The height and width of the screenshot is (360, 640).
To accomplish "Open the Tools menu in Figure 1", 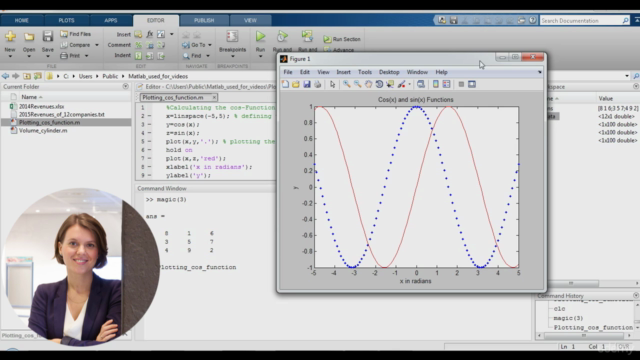I will (365, 72).
